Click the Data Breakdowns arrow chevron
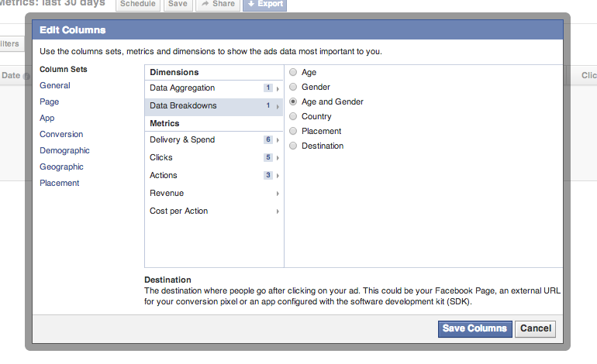 (x=278, y=107)
